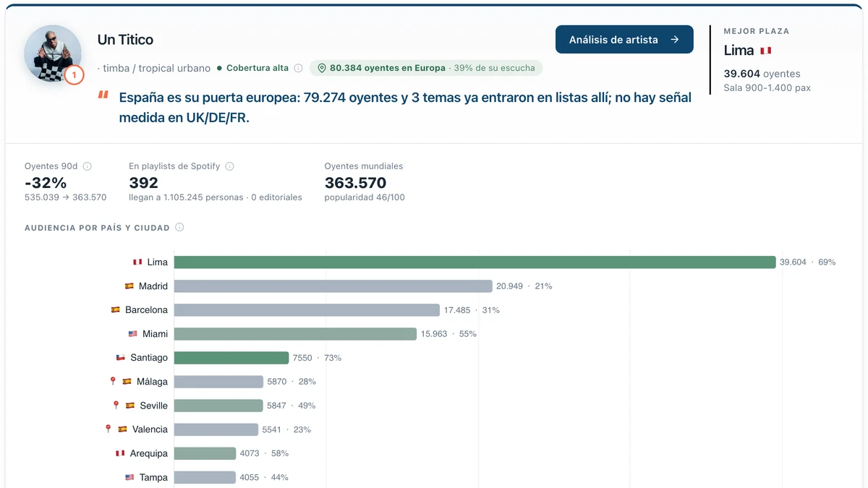The image size is (868, 488).
Task: Click the Santiago value 7550 · 73%
Action: coord(317,358)
